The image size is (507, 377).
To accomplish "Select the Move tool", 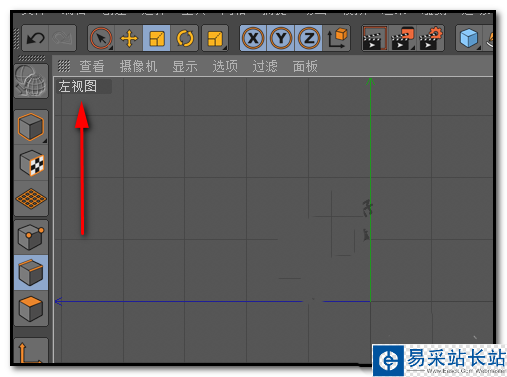I will click(129, 38).
